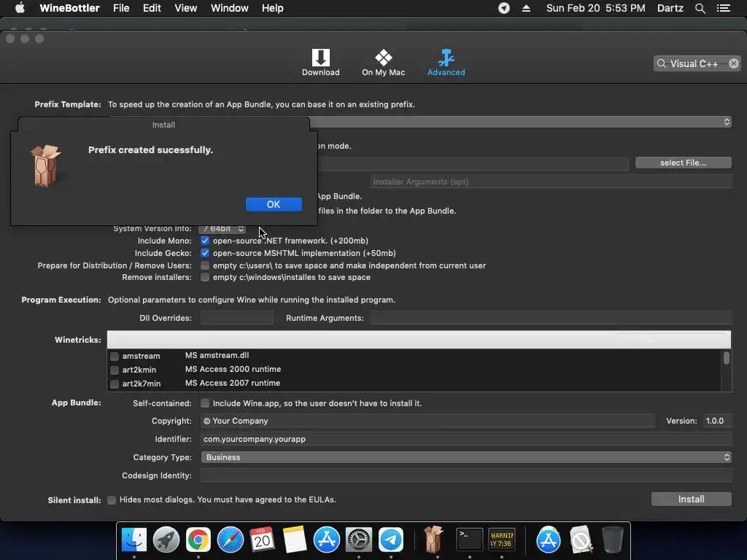Open Notification Center list icon
Screen dimensions: 747x560
(724, 8)
